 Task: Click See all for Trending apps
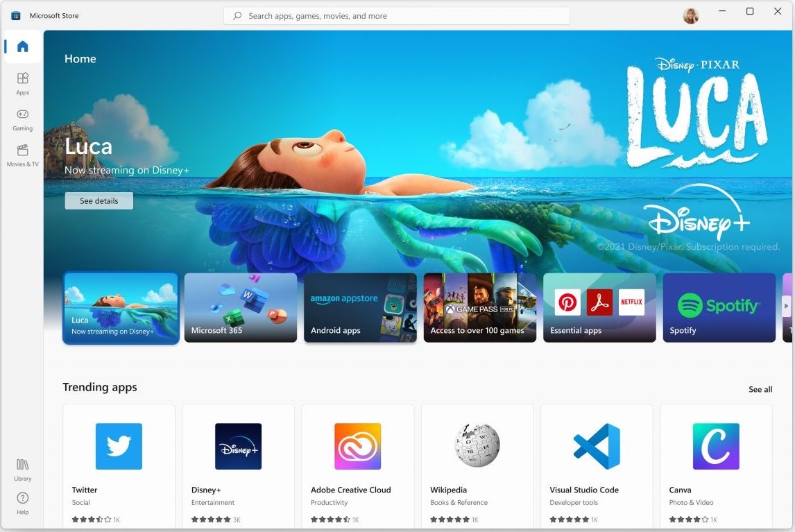point(760,389)
